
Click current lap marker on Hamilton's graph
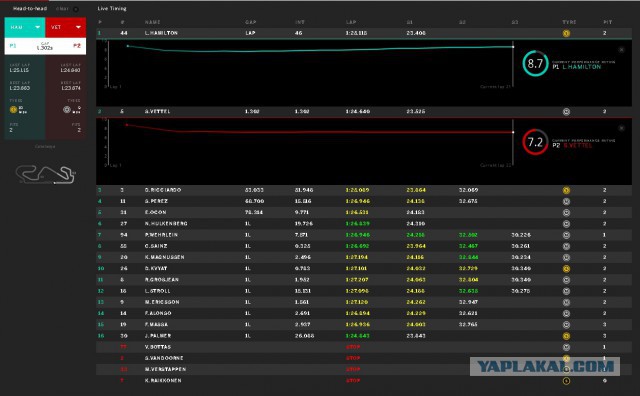[x=513, y=47]
